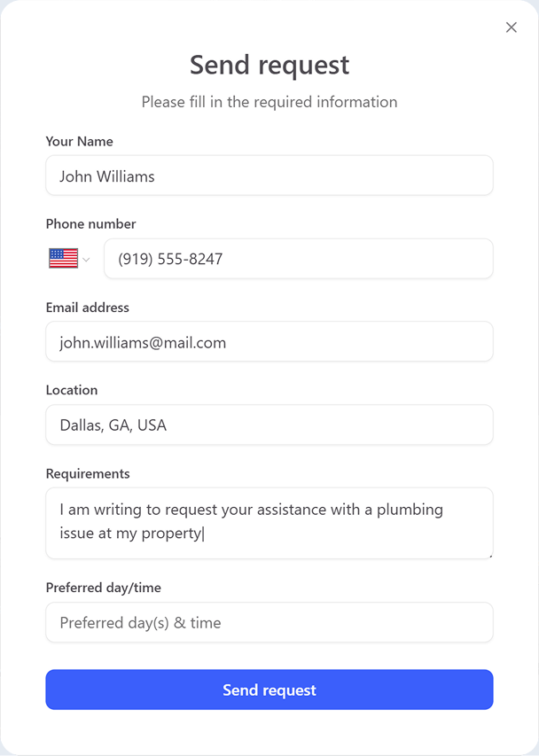This screenshot has width=539, height=756.
Task: Click the Email address input field
Action: [x=269, y=341]
